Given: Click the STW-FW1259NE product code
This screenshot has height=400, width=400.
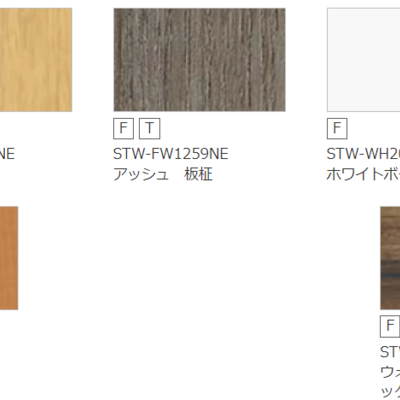Looking at the screenshot, I should pyautogui.click(x=171, y=154).
